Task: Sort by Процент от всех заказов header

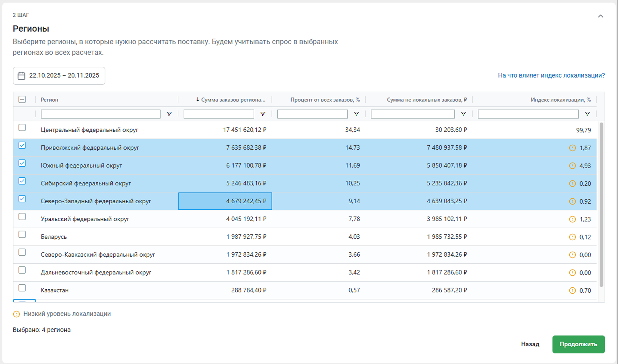Action: pos(325,100)
